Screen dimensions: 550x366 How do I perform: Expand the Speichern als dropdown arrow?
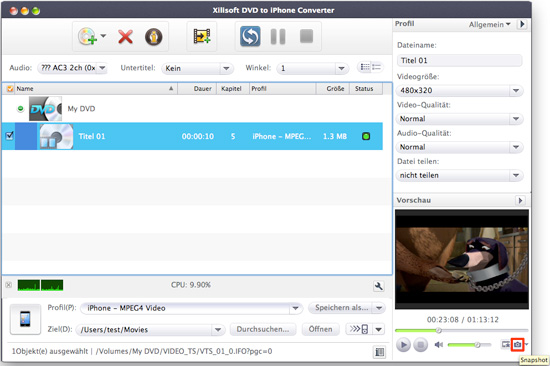379,308
